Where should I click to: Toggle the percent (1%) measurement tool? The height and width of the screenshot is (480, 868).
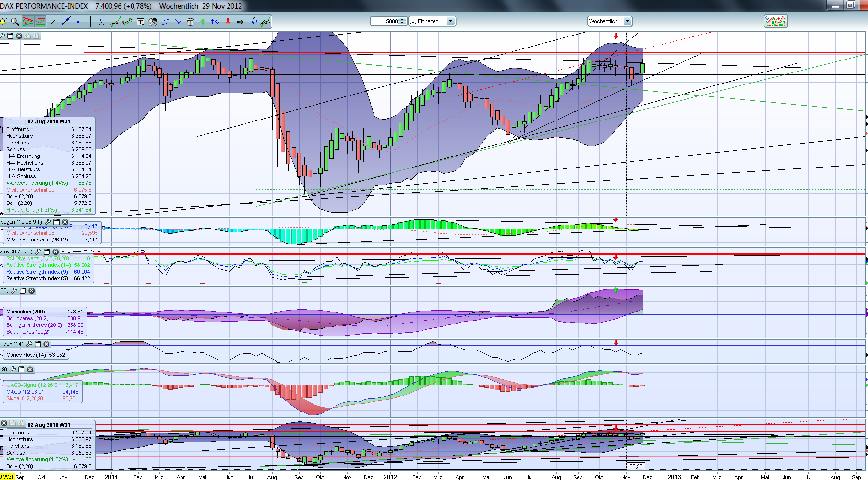pos(215,21)
